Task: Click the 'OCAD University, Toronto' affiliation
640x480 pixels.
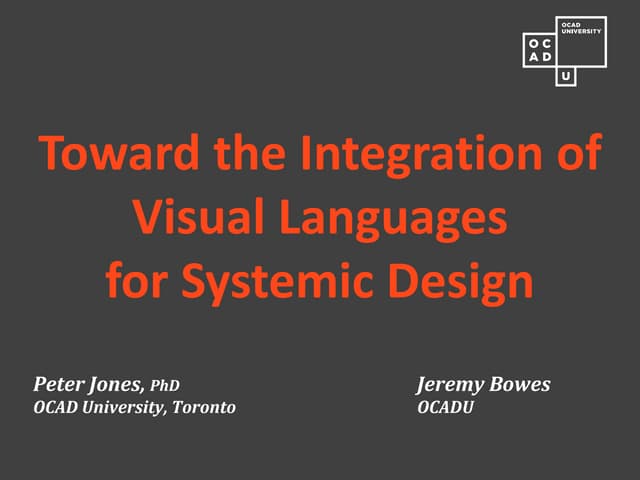Action: pyautogui.click(x=135, y=408)
